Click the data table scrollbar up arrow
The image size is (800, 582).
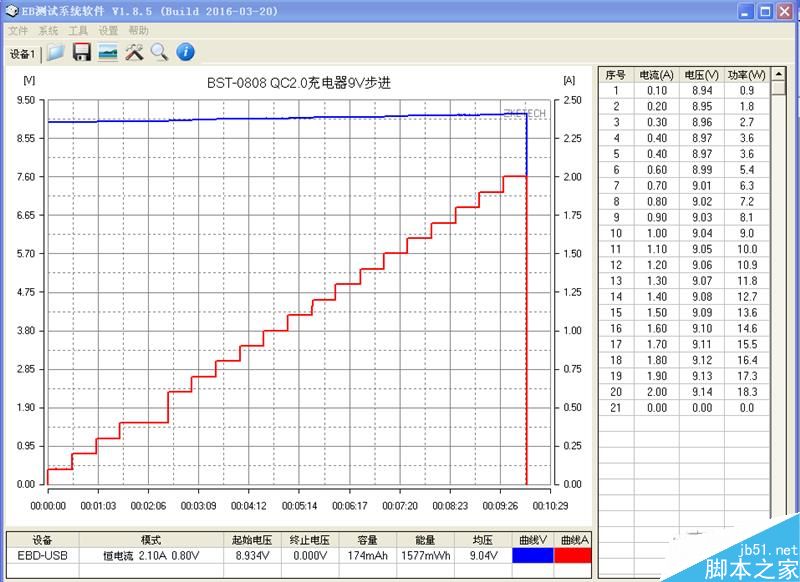click(779, 74)
